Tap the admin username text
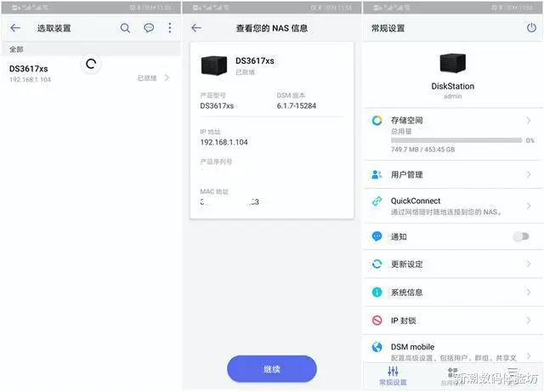 tap(453, 96)
